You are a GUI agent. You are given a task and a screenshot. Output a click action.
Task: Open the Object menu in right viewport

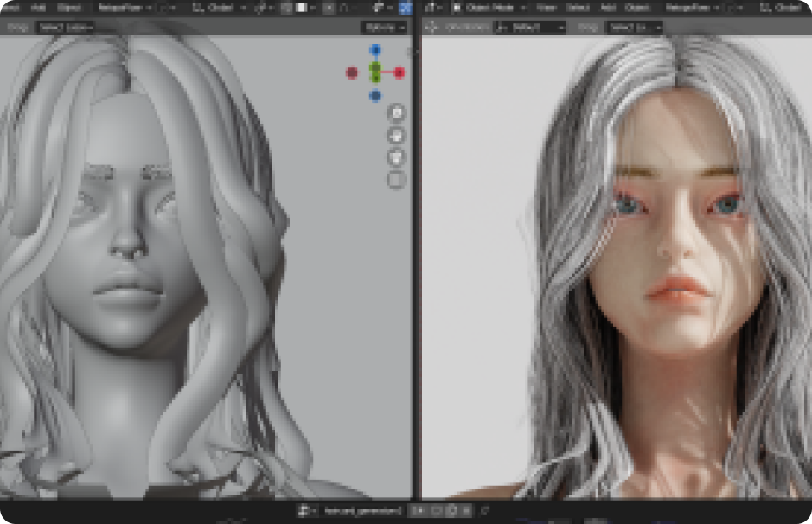(637, 7)
